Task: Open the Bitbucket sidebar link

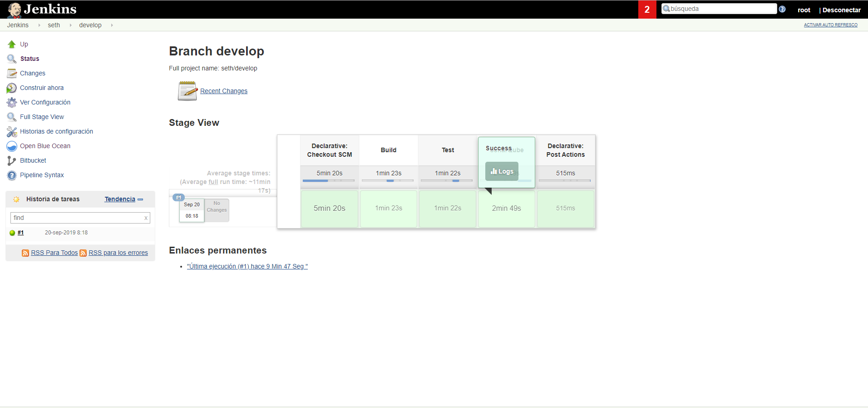Action: pyautogui.click(x=33, y=160)
